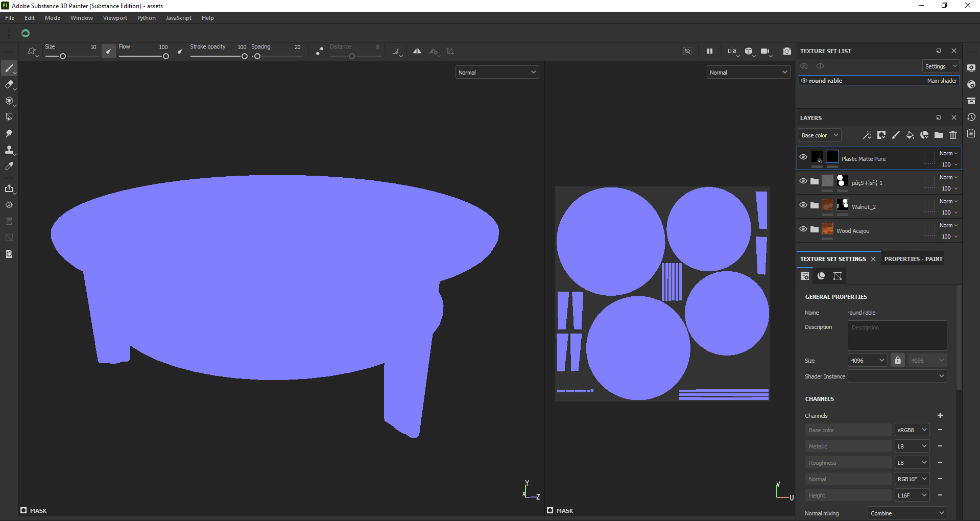Click the Description text field

point(897,335)
